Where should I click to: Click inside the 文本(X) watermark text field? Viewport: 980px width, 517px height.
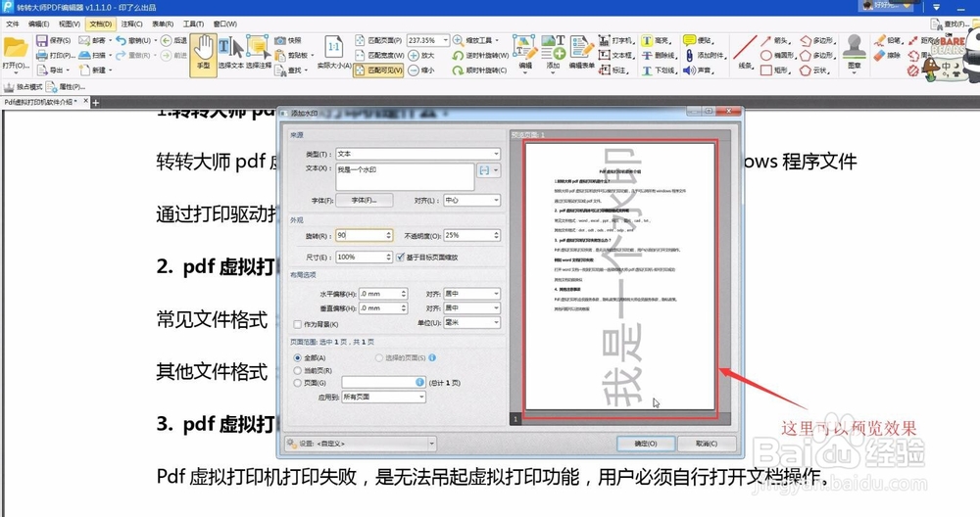[x=405, y=176]
